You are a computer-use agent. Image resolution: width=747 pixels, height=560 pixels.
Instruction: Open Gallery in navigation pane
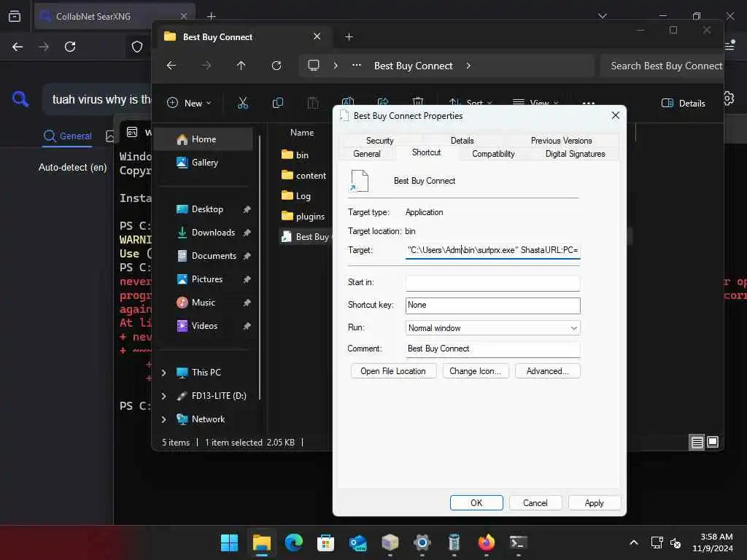pos(205,163)
